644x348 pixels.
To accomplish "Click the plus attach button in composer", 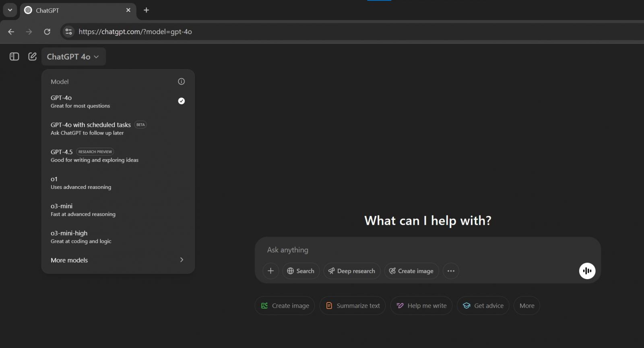I will point(270,271).
